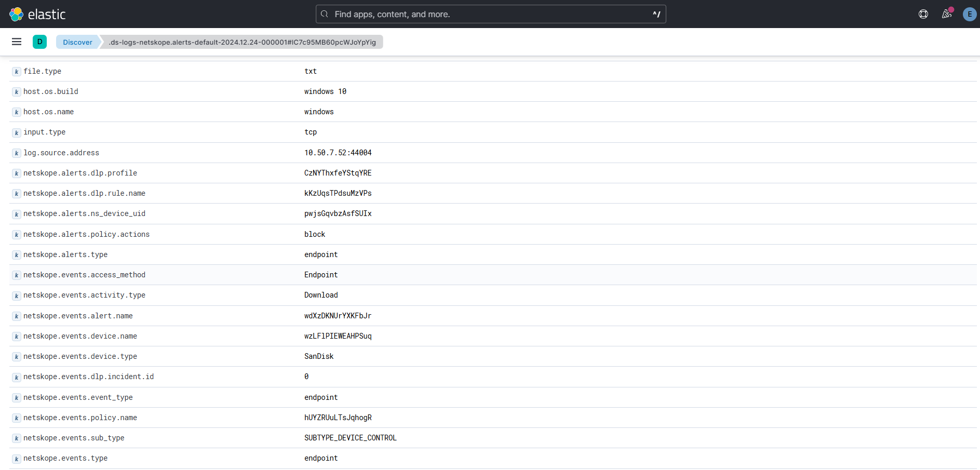Select the netskope.events.access_method field name
Image resolution: width=980 pixels, height=470 pixels.
pyautogui.click(x=84, y=275)
